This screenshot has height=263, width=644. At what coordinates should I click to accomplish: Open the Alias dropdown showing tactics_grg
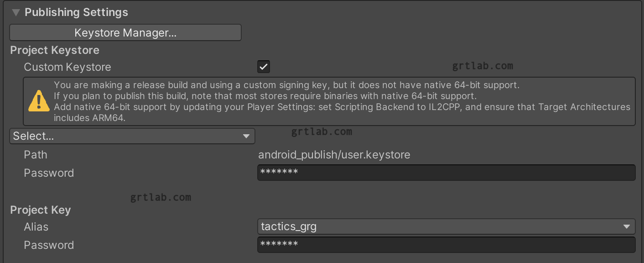tap(446, 226)
